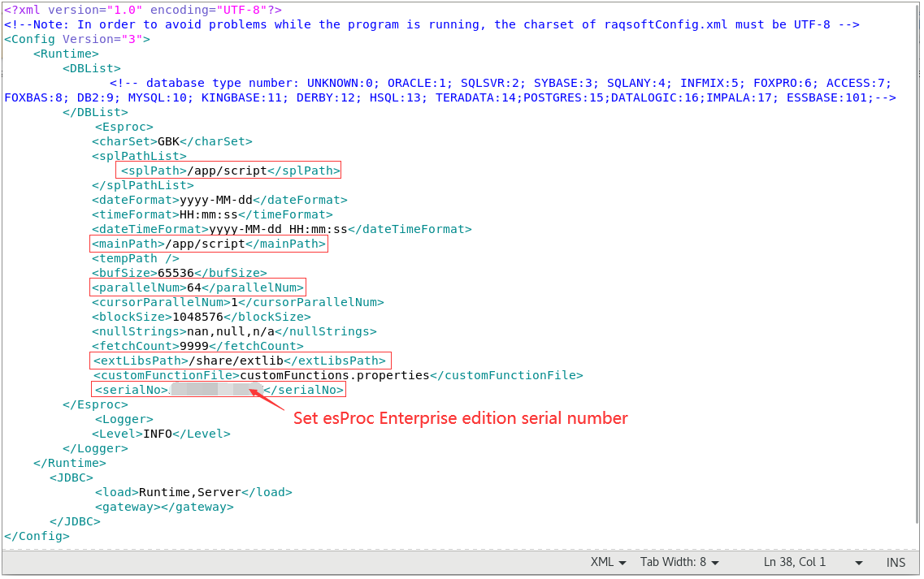Viewport: 924px width, 579px height.
Task: Click the red annotation about Enterprise serial number
Action: 460,419
